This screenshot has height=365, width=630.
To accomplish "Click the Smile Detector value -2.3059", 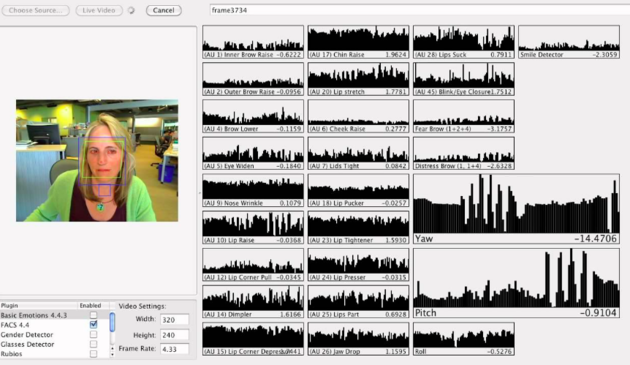I will click(x=605, y=55).
